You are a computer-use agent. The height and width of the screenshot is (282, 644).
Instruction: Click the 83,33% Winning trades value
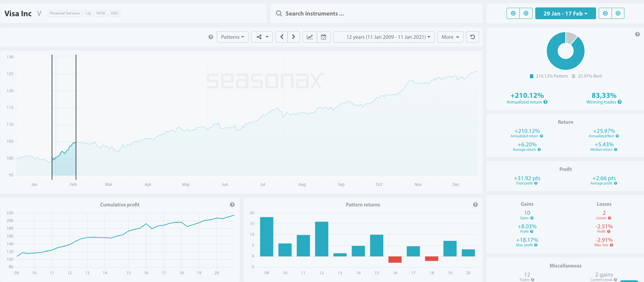604,95
